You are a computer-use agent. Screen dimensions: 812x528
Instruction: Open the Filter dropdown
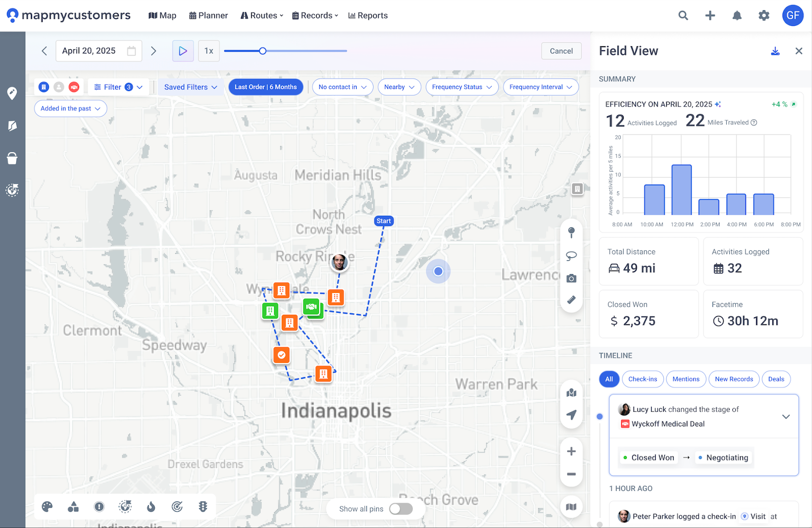pos(118,87)
